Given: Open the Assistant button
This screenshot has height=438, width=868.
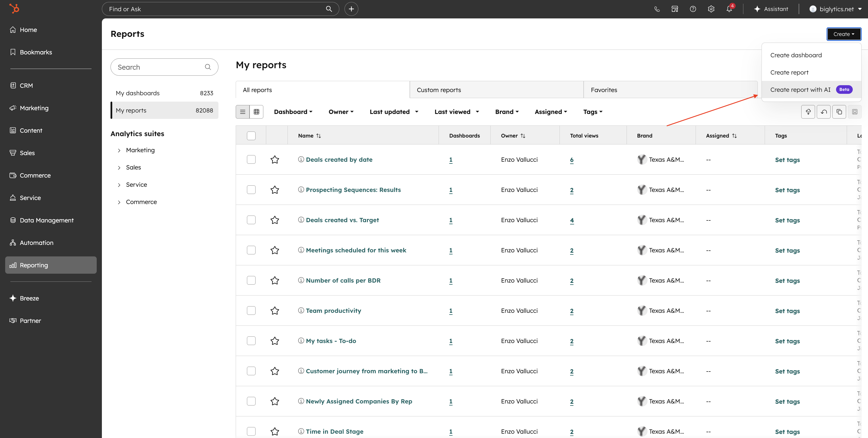Looking at the screenshot, I should click(x=771, y=9).
